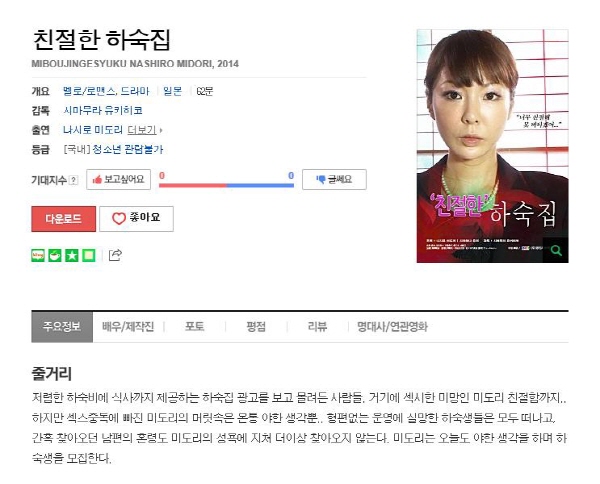Screen dimensions: 600x484
Task: Share to Naver blog icon
Action: [38, 255]
